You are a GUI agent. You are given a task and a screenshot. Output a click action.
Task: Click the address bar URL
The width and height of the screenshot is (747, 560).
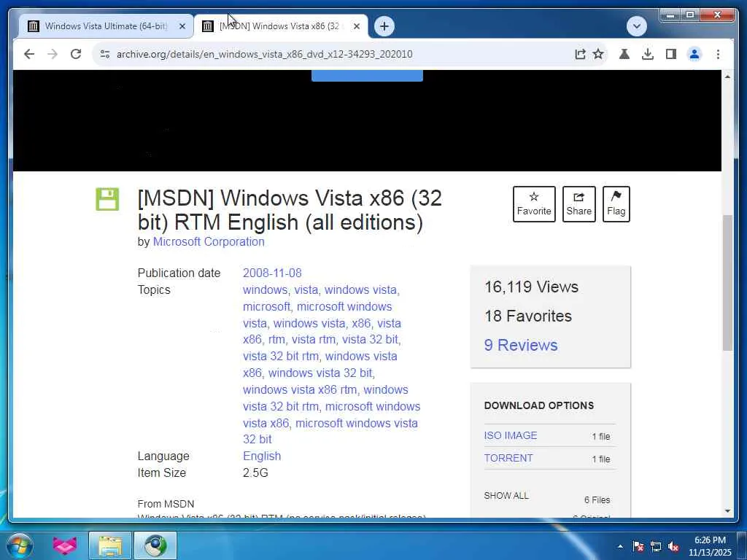tap(264, 54)
